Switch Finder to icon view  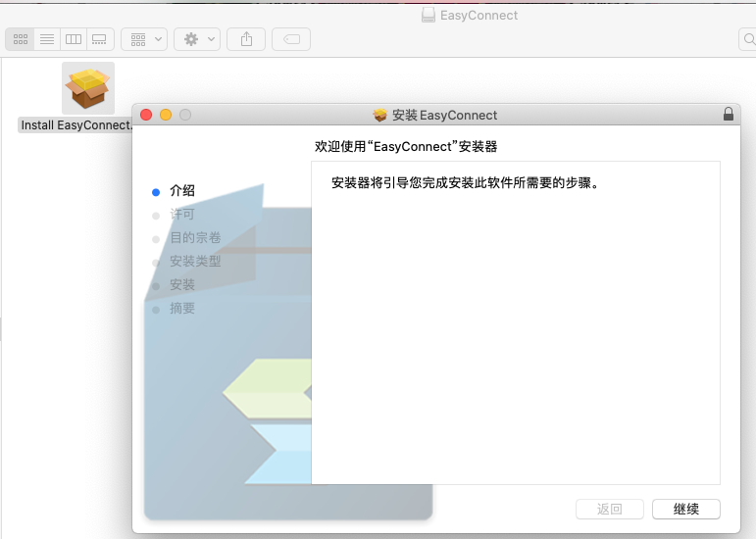point(20,39)
